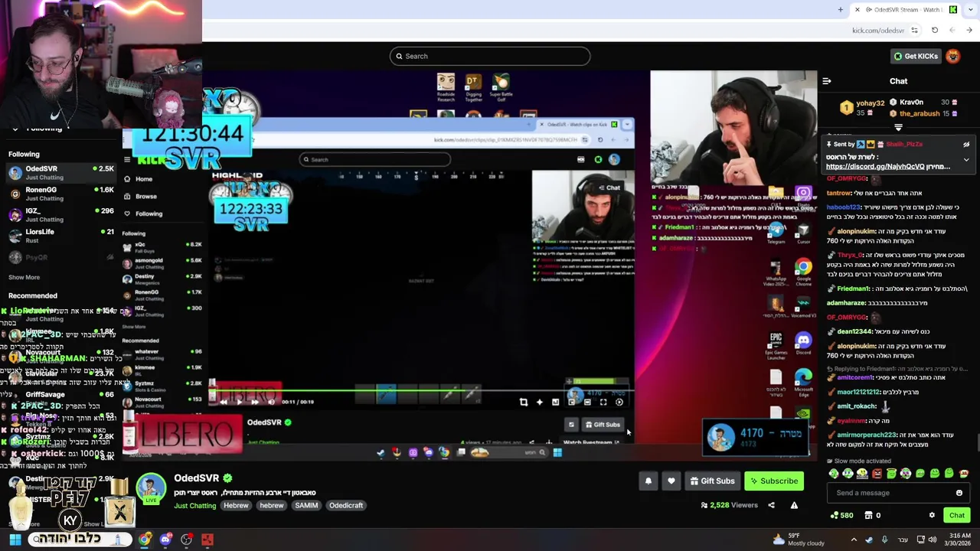
Task: Click the microphone tray icon
Action: point(884,540)
